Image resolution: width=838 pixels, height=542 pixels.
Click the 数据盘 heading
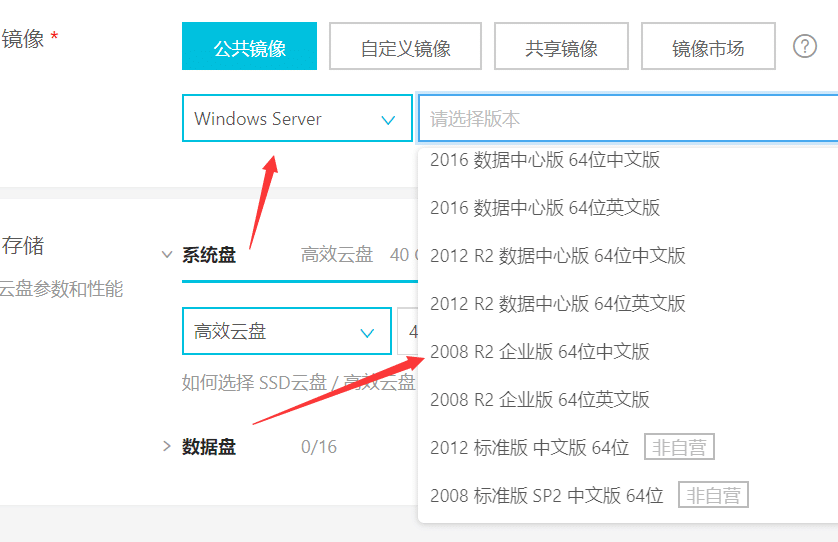point(209,447)
